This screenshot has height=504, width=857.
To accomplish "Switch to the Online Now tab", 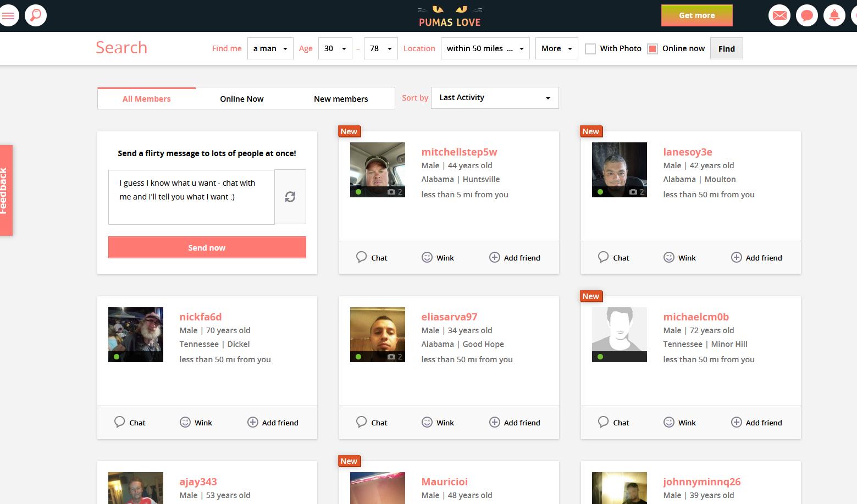I will pyautogui.click(x=242, y=98).
